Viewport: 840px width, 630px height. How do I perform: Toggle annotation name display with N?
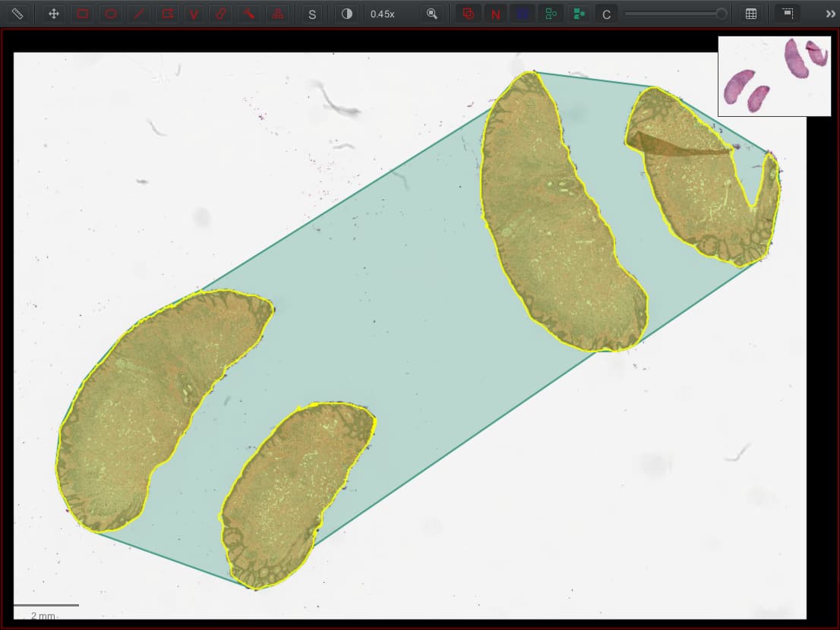point(496,13)
